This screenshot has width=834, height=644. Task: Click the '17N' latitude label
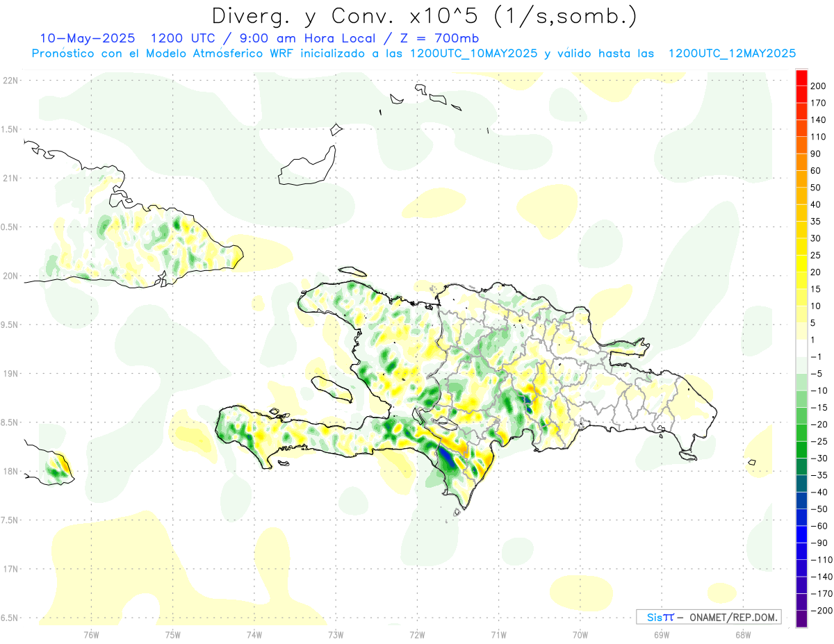tap(10, 569)
